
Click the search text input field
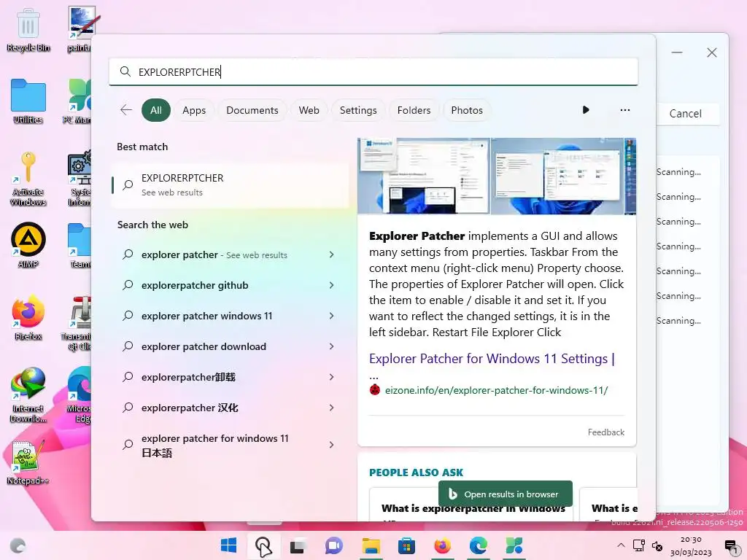coord(373,71)
